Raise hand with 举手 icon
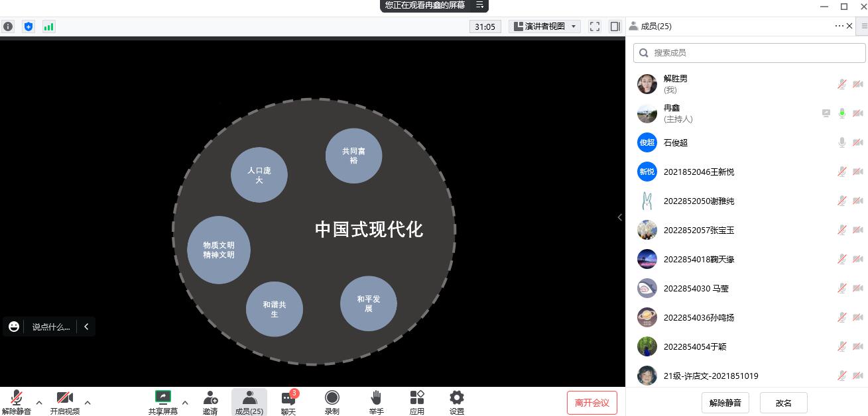This screenshot has width=868, height=416. [376, 401]
